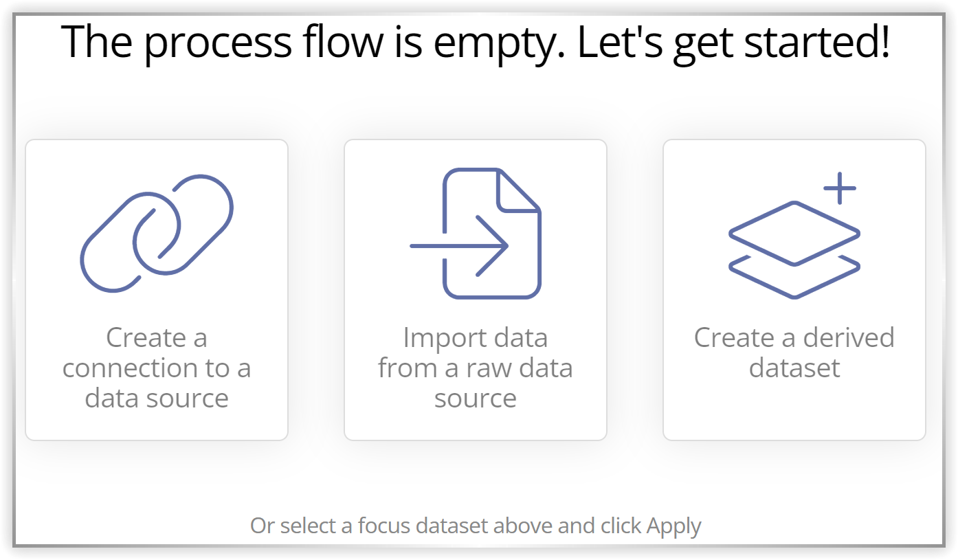Screen dimensions: 958x560
Task: Select "Create a derived dataset" label
Action: 794,352
